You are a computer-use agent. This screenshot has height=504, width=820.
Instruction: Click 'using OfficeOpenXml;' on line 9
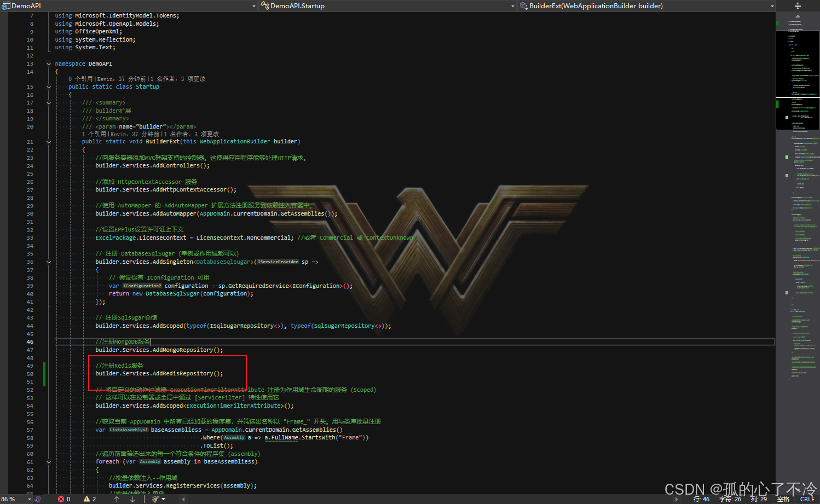click(89, 32)
